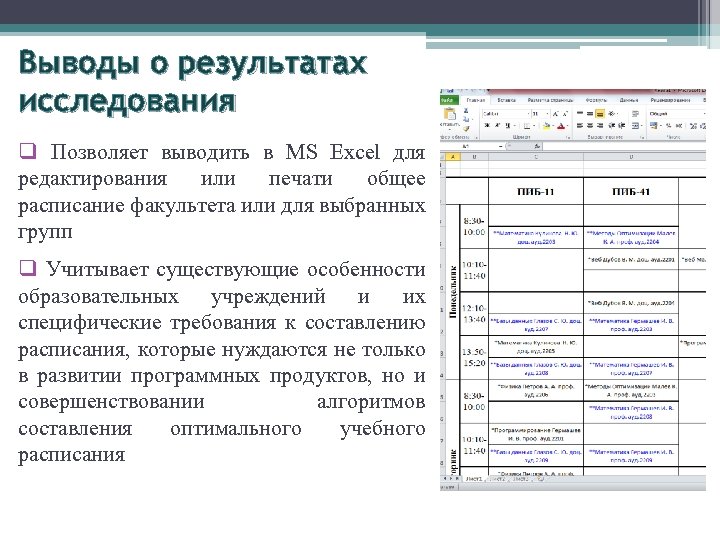
Task: Select column A header
Action: coord(453,157)
